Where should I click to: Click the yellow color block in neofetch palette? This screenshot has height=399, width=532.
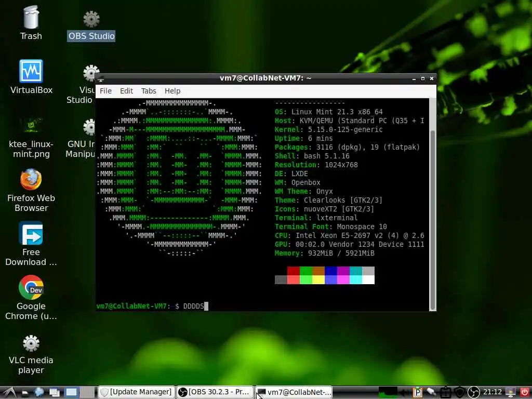pos(318,280)
